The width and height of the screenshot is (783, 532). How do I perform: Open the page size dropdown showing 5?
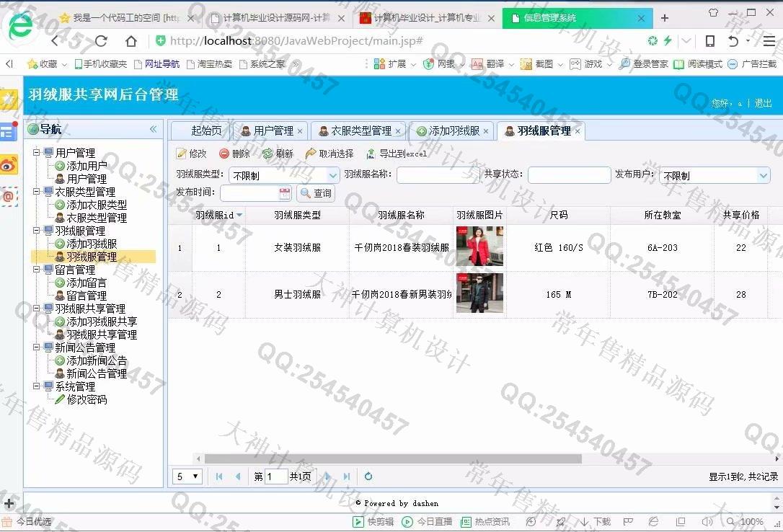(x=187, y=476)
